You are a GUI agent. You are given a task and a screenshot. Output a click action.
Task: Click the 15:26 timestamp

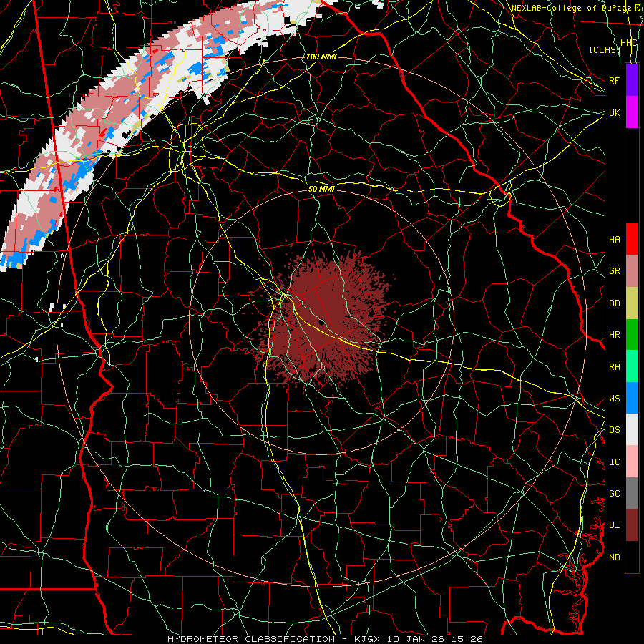point(469,639)
